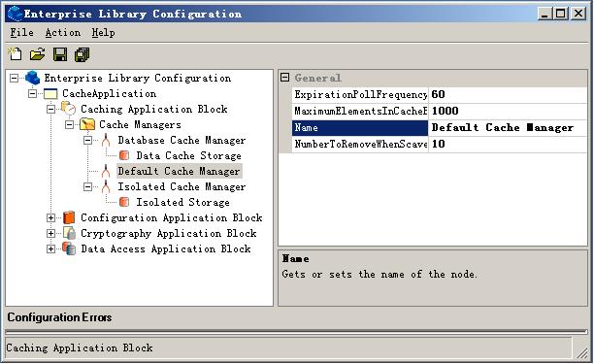Open the Action menu
The width and height of the screenshot is (594, 364).
pyautogui.click(x=62, y=33)
